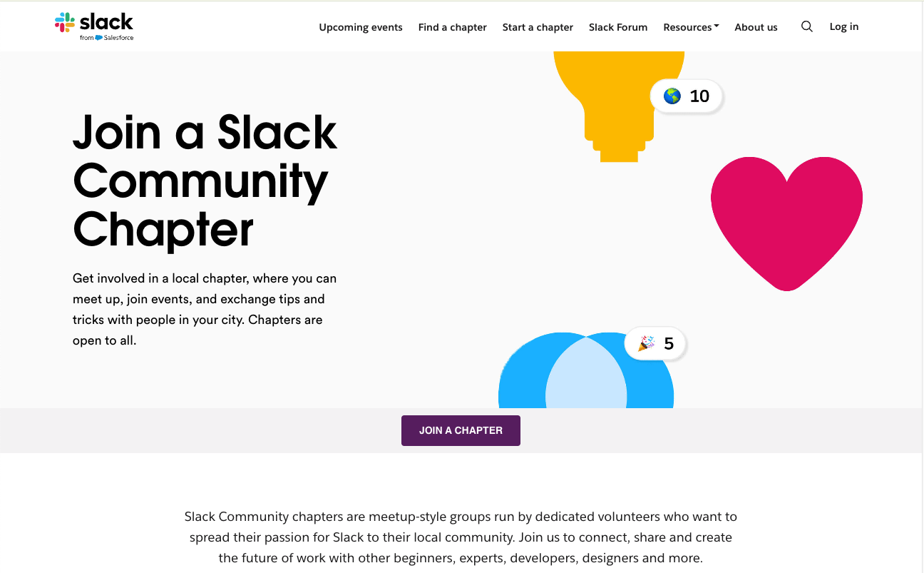Click the reaction pill showing 5
This screenshot has width=924, height=573.
654,343
